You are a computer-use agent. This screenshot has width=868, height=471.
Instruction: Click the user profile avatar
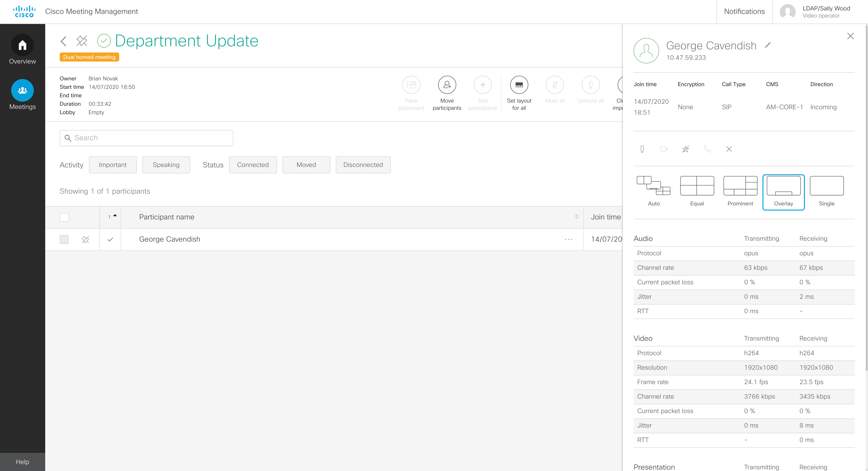[x=788, y=12]
